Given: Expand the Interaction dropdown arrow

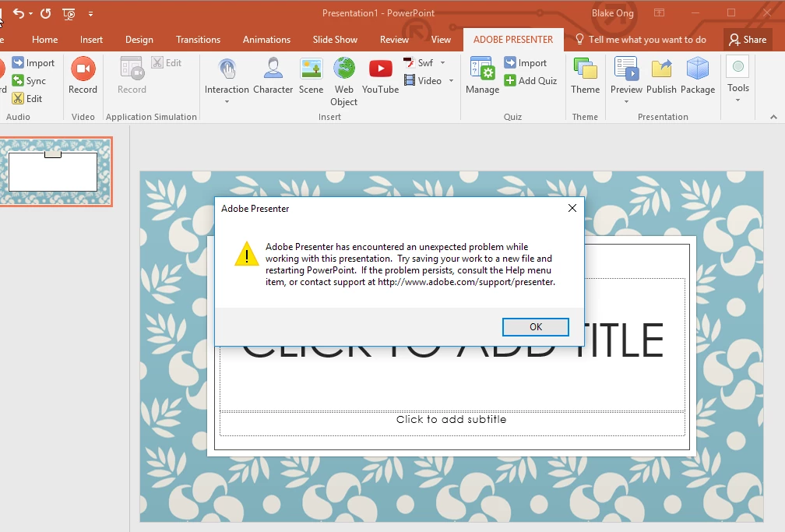Looking at the screenshot, I should click(227, 102).
